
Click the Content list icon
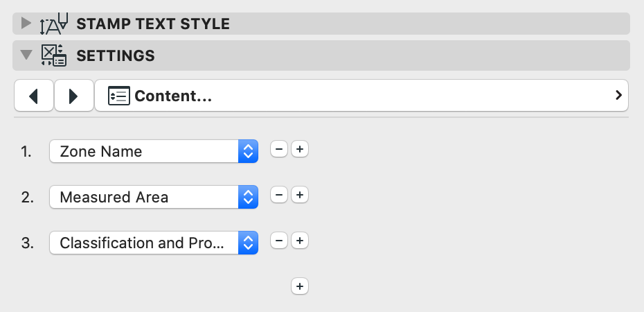[118, 96]
